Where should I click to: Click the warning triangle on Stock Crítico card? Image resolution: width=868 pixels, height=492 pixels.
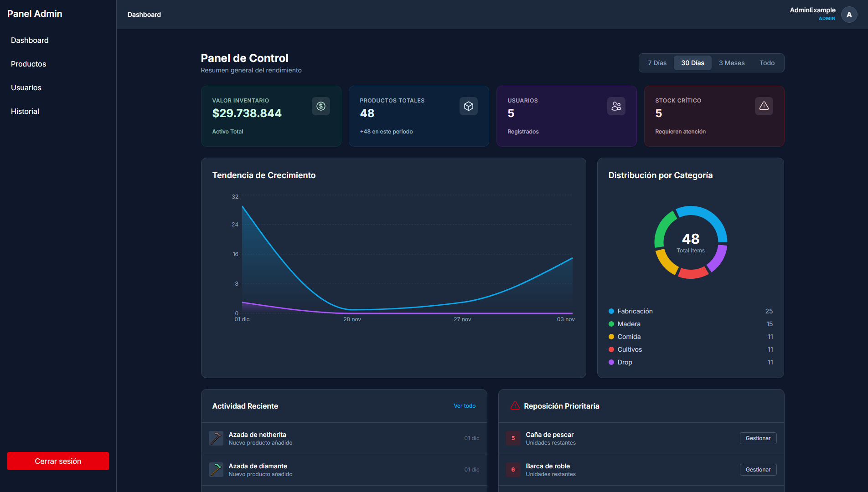[764, 106]
